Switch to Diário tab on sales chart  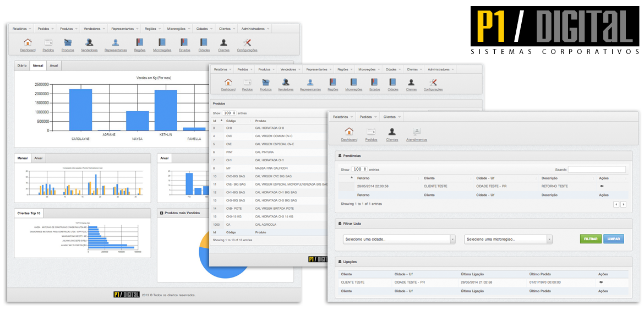[22, 65]
